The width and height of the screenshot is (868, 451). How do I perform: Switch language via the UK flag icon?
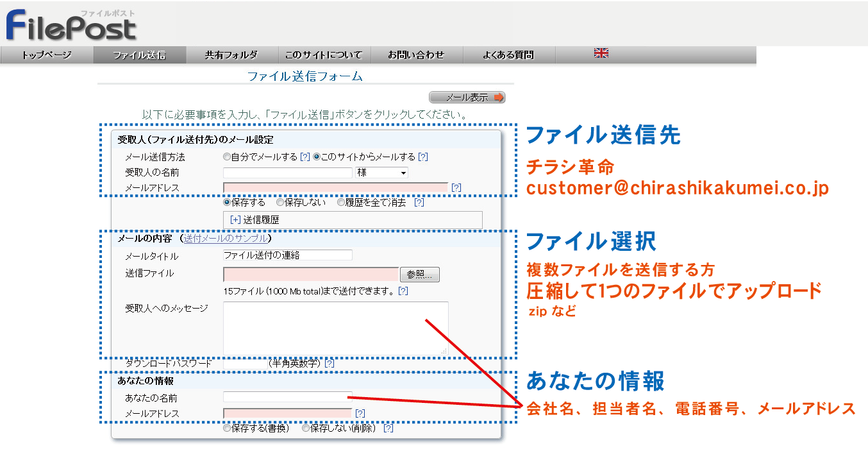click(601, 53)
